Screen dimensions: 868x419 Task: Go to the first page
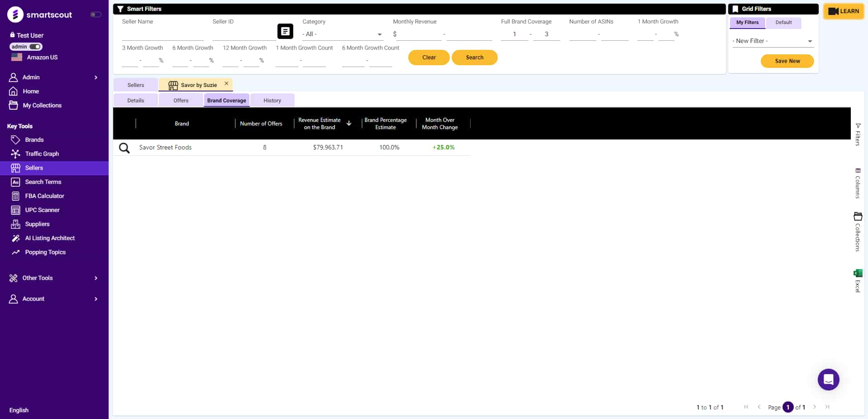(746, 407)
